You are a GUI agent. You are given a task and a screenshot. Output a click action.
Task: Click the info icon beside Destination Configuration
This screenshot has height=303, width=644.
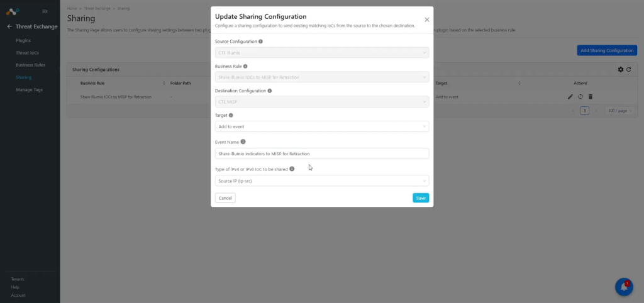pos(269,91)
